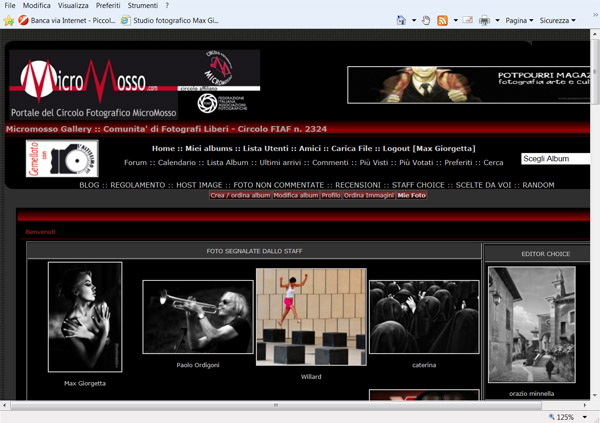Open Più Votati link
The width and height of the screenshot is (600, 423).
point(416,163)
